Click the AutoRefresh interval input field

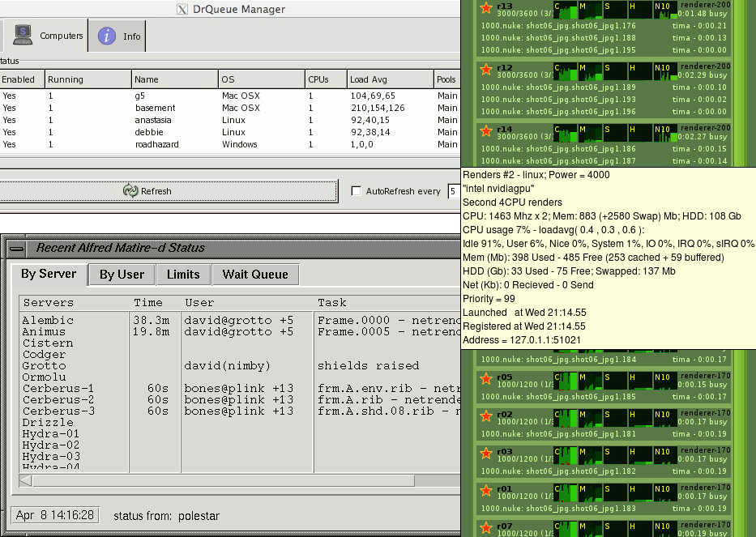tap(454, 191)
